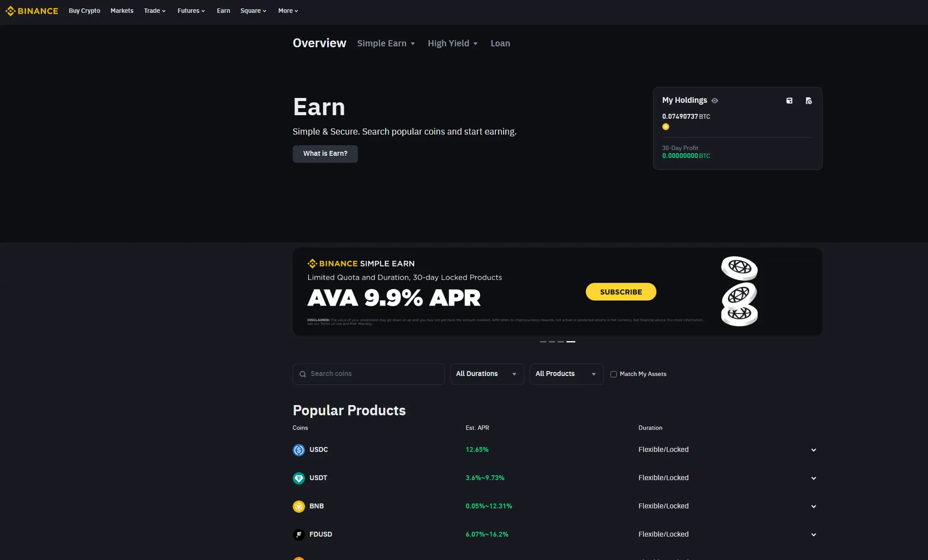928x560 pixels.
Task: Open the Square menu
Action: 253,11
